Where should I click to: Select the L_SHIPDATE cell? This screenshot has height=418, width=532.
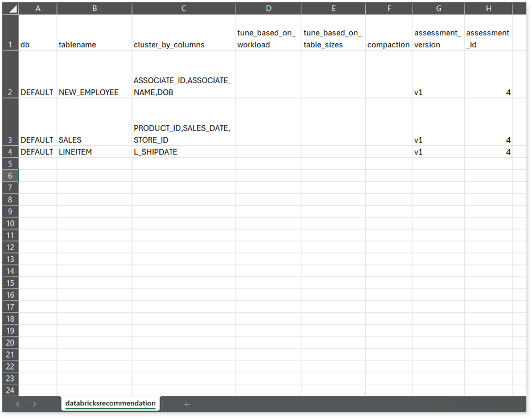pyautogui.click(x=184, y=152)
